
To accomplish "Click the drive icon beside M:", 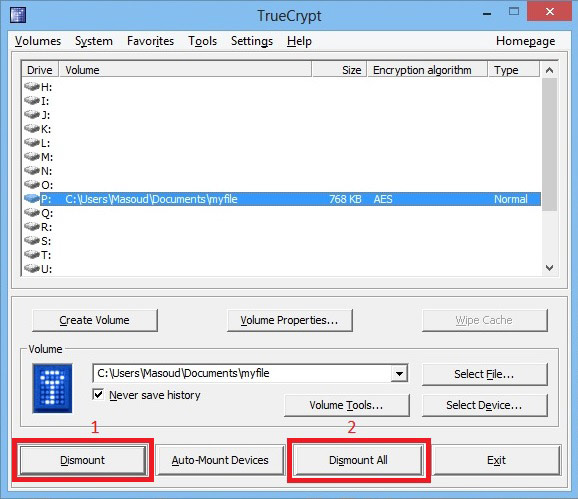I will (32, 157).
